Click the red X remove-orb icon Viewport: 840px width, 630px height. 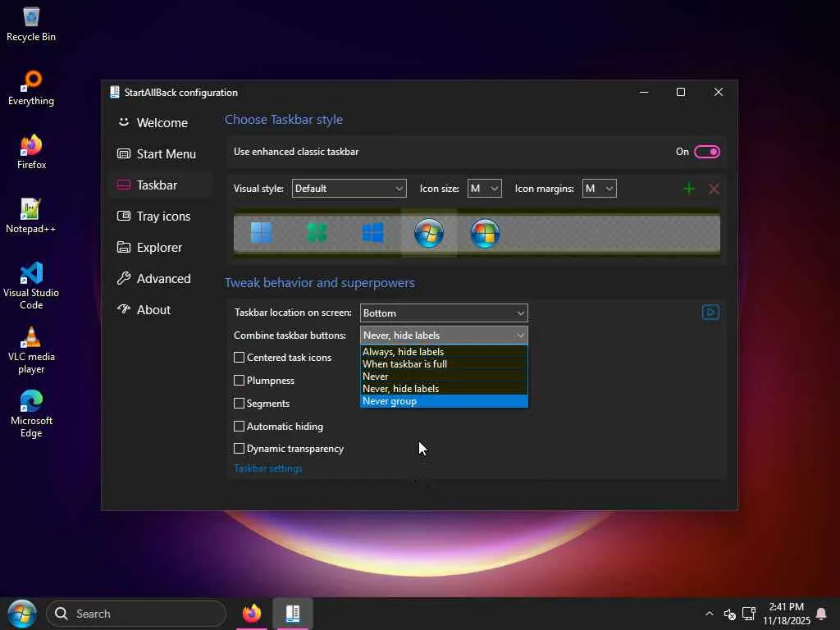pyautogui.click(x=714, y=189)
